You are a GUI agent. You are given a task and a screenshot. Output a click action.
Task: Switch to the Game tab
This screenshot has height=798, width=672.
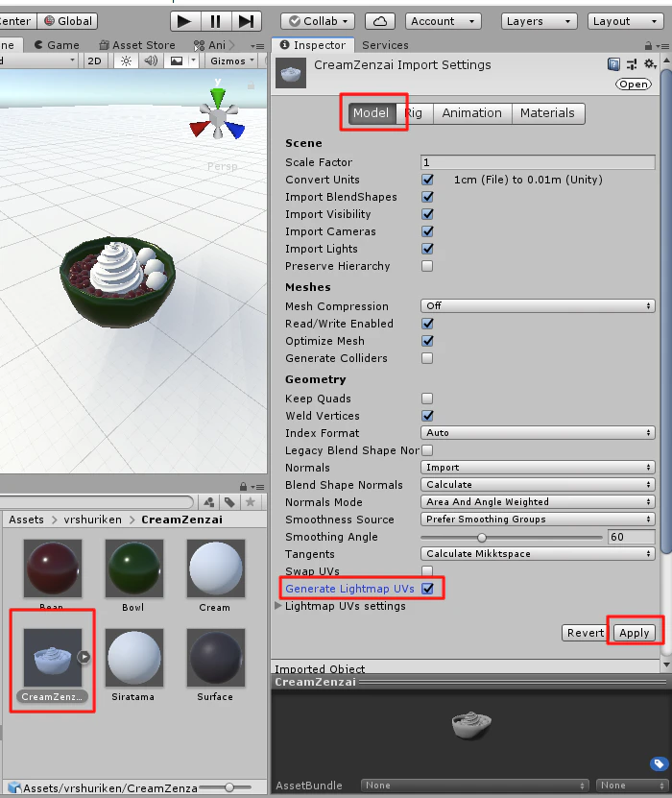pos(57,45)
